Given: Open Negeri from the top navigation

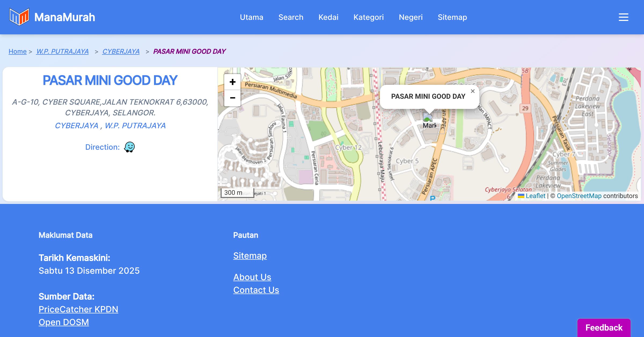Looking at the screenshot, I should click(411, 17).
